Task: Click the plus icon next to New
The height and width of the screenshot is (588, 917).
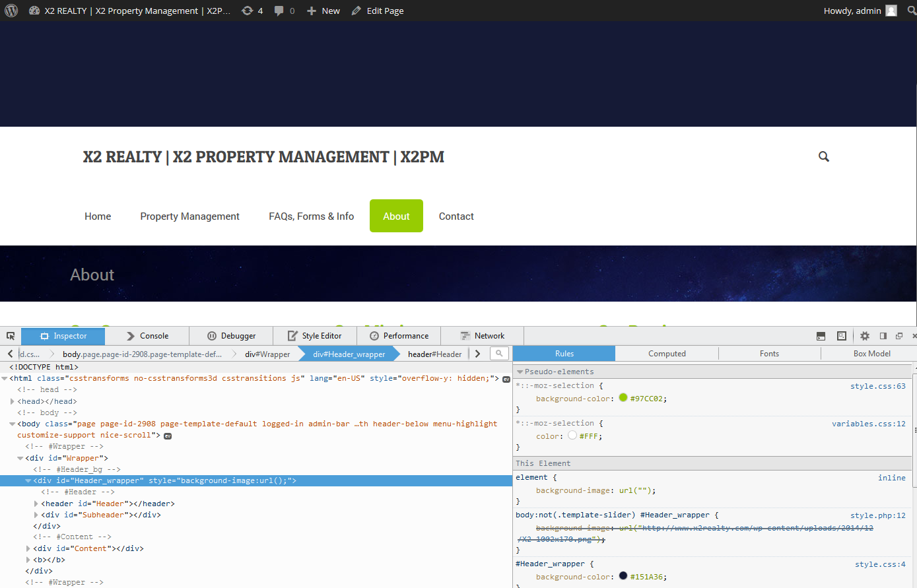Action: [312, 11]
